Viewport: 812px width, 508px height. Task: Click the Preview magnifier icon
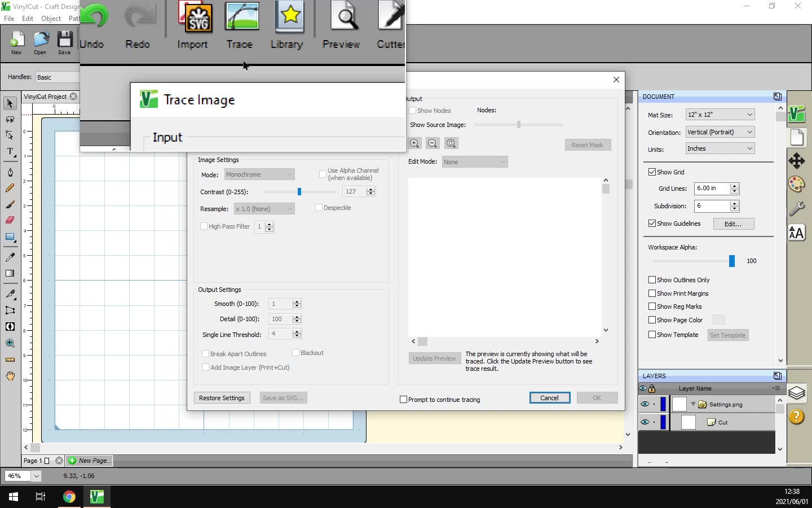342,18
